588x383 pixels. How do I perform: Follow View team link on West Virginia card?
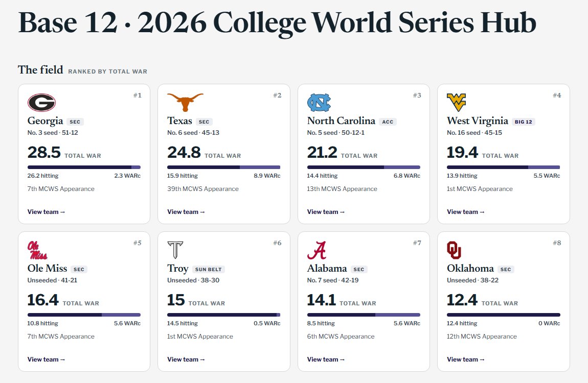466,212
